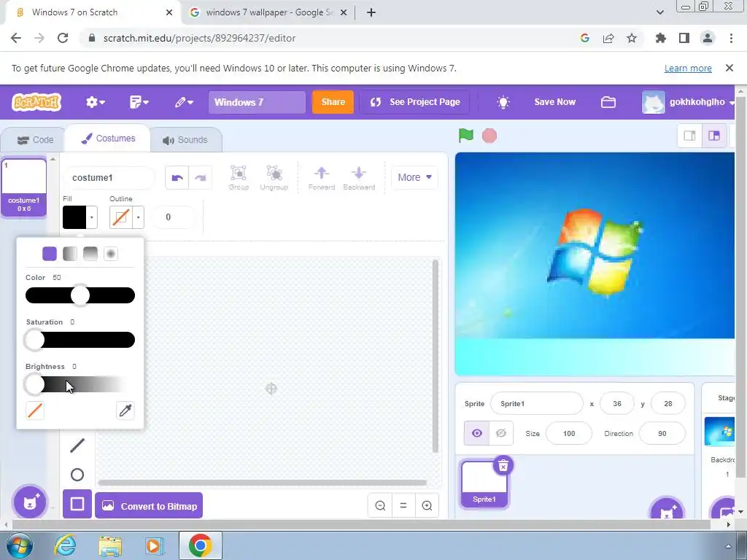This screenshot has width=747, height=560.
Task: Pick the eyedropper tool
Action: 125,411
